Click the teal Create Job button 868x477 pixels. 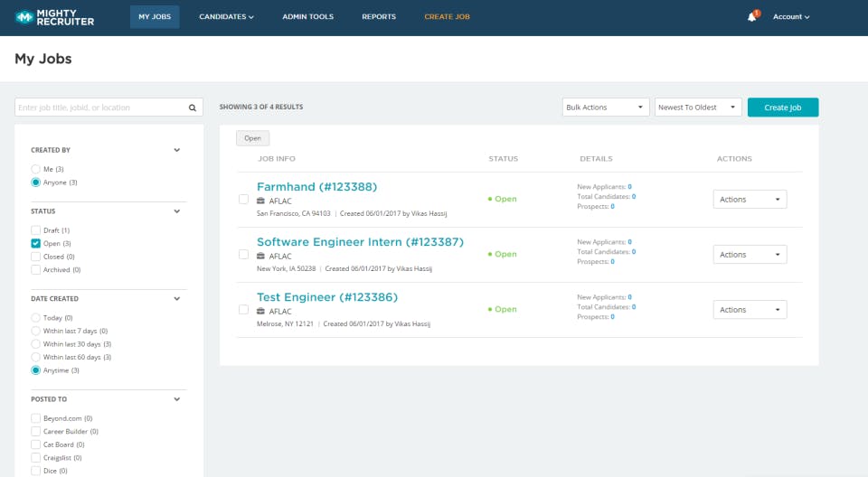(x=783, y=108)
